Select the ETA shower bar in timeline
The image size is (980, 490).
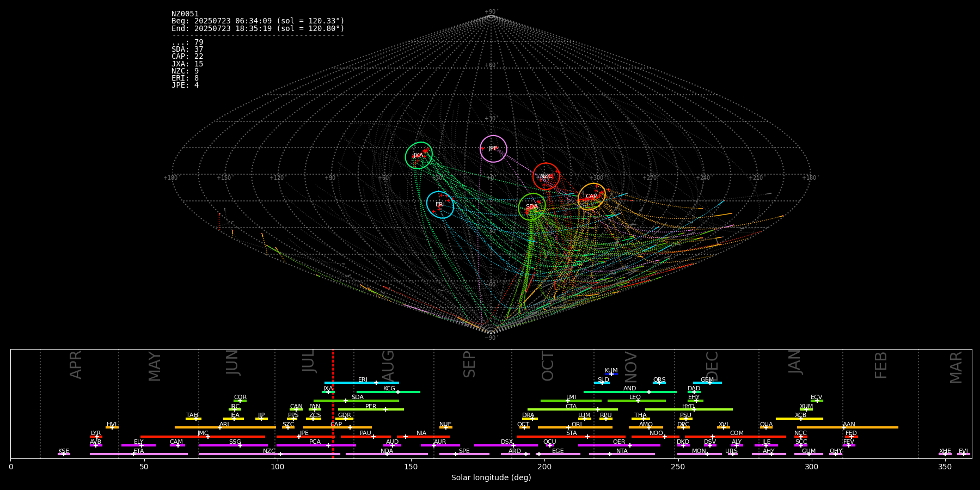pyautogui.click(x=139, y=454)
